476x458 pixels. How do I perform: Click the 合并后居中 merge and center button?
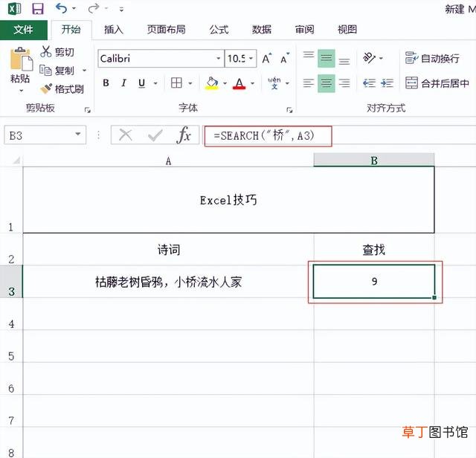(437, 83)
